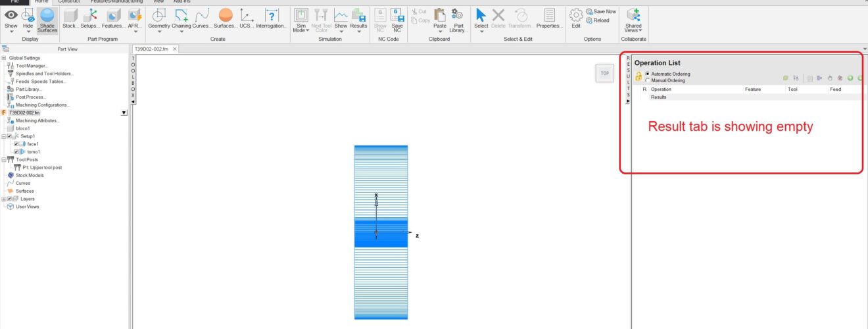
Task: Expand the Layers tree node
Action: click(x=4, y=199)
